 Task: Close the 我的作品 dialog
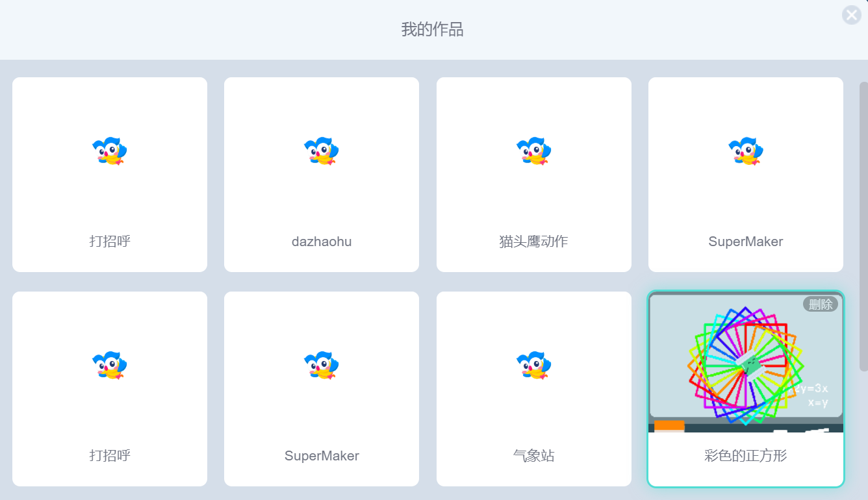851,15
